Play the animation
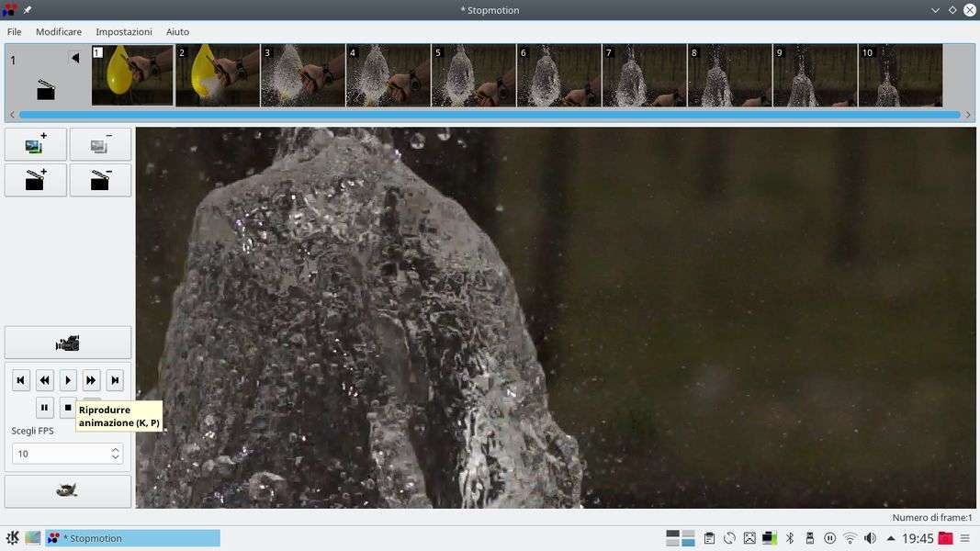The image size is (980, 551). coord(67,380)
